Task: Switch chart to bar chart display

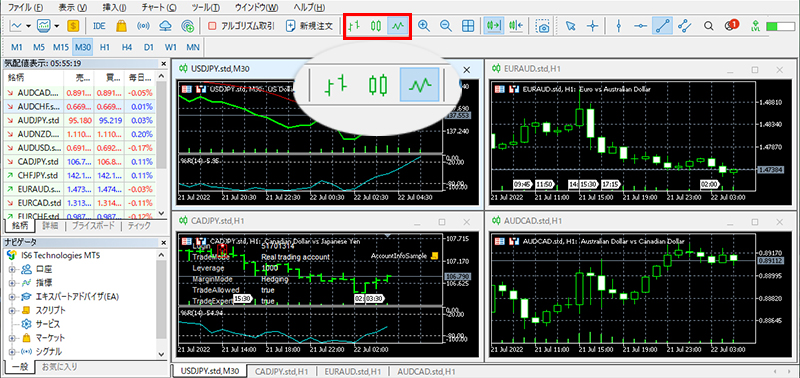Action: [x=354, y=26]
